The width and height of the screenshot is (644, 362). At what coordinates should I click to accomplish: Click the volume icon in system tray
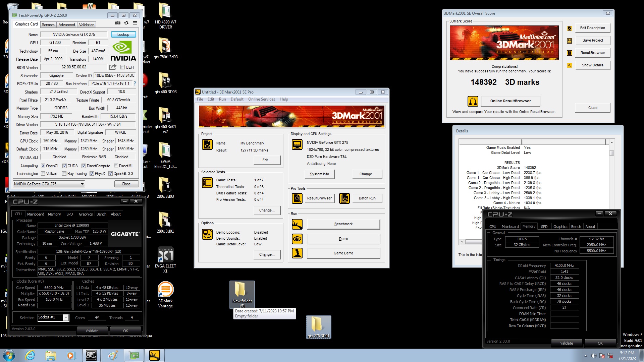click(594, 356)
